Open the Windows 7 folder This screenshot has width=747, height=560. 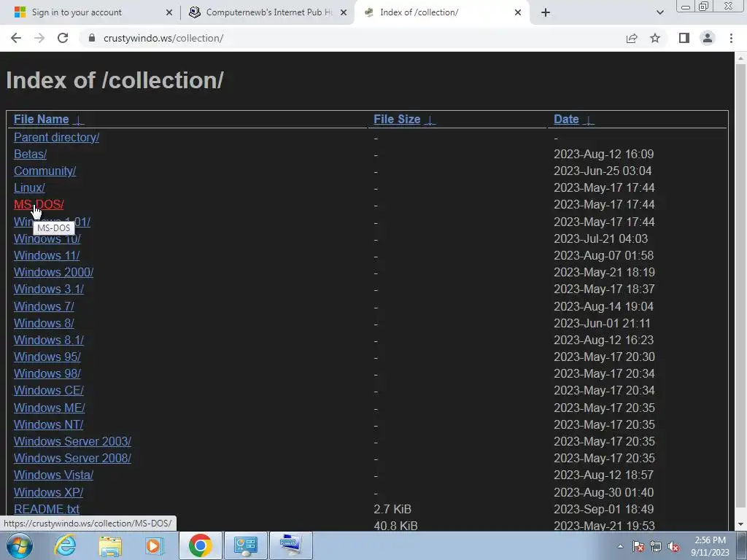coord(44,306)
